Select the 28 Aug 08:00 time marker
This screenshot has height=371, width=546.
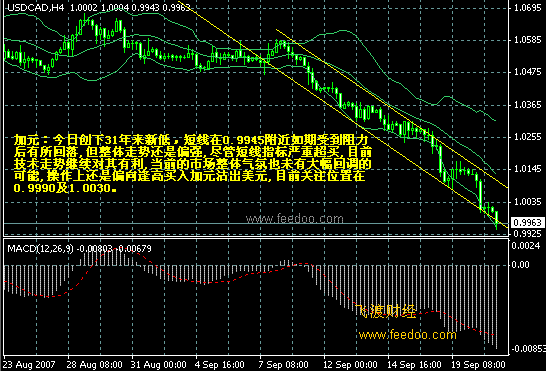(94, 365)
